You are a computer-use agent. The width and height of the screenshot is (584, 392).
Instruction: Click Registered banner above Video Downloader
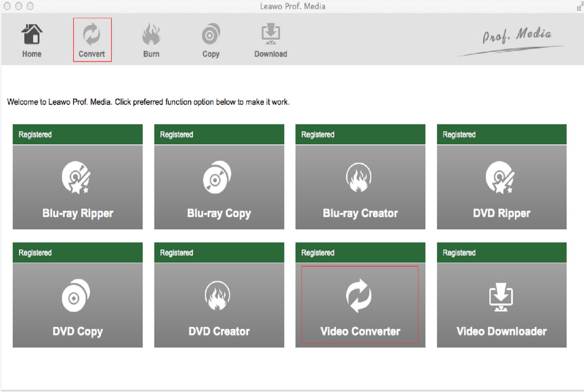(x=502, y=252)
